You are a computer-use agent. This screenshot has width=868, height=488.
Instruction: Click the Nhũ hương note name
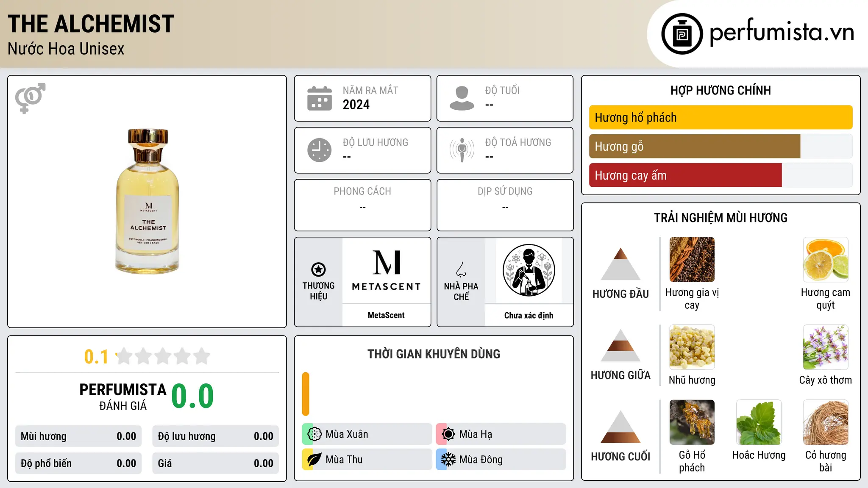click(x=692, y=380)
